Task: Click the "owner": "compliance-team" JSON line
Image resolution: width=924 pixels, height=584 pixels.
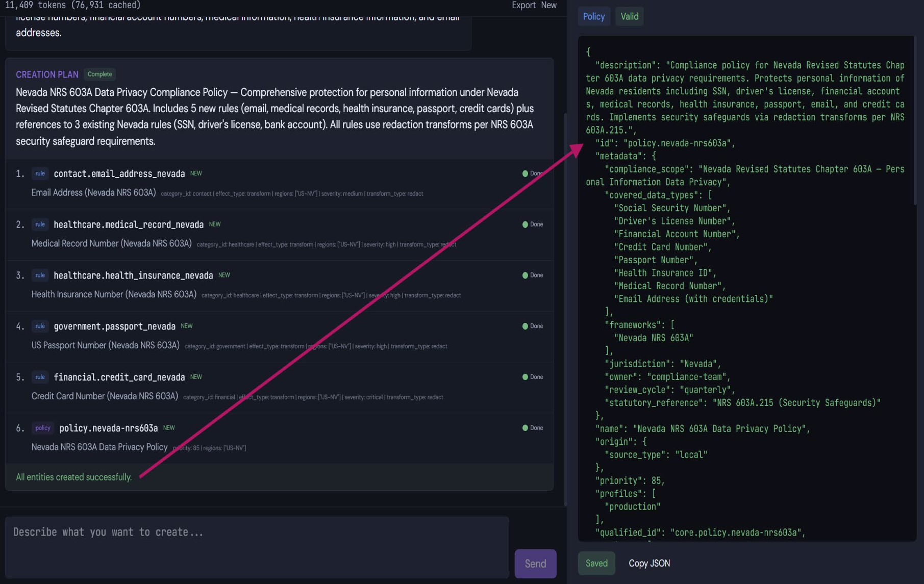Action: [668, 377]
